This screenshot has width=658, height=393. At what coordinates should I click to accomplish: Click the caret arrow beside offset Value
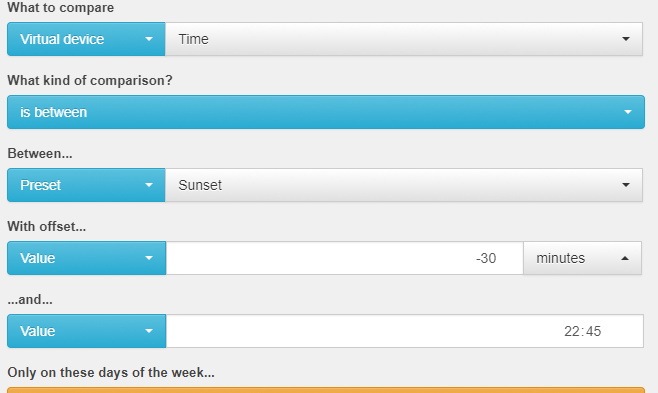click(149, 258)
